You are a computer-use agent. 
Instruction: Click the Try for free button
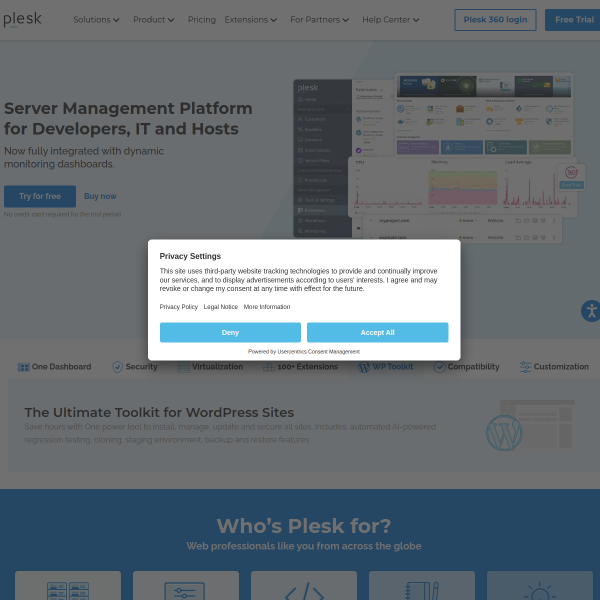pos(40,196)
